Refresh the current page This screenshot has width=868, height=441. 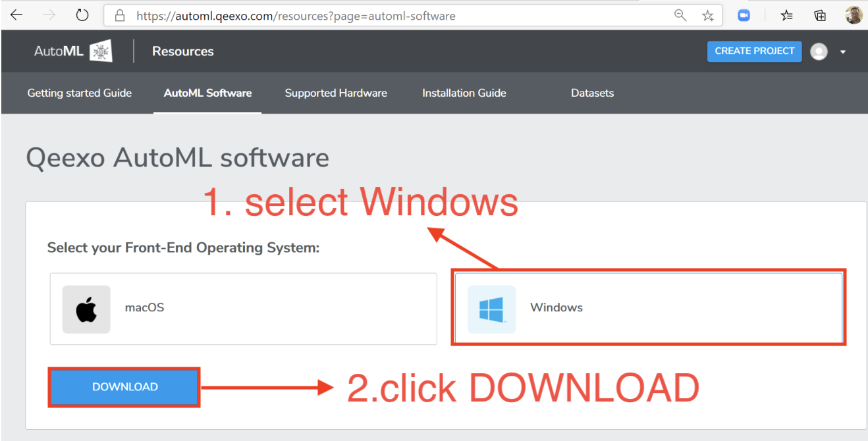tap(82, 15)
